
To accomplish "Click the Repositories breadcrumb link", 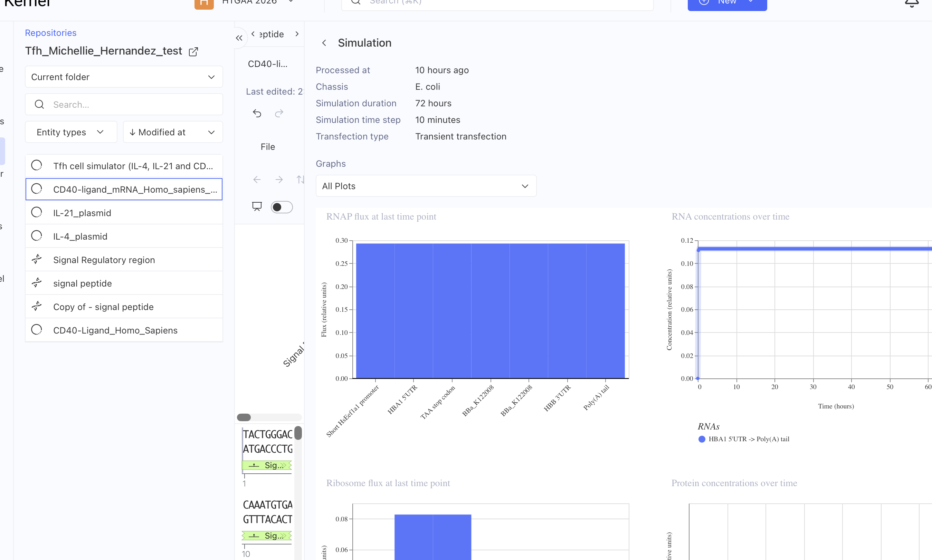I will (50, 33).
